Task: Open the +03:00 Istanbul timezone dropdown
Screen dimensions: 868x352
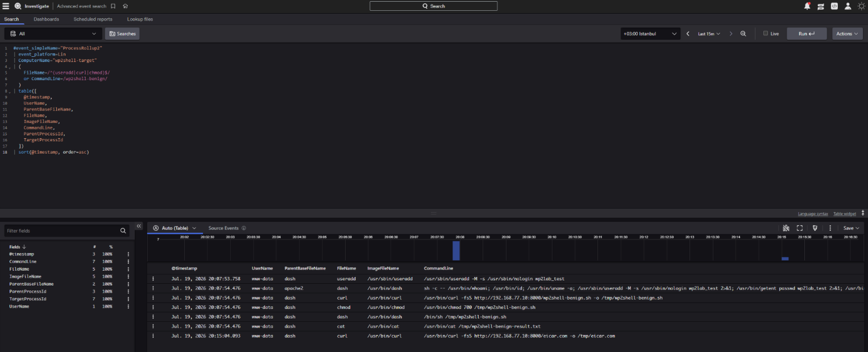Action: (x=650, y=34)
